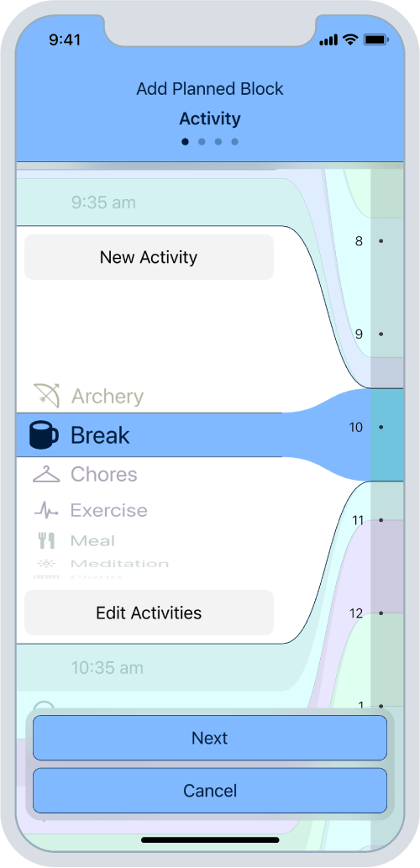Select the 9:35 am start time label

(x=103, y=202)
